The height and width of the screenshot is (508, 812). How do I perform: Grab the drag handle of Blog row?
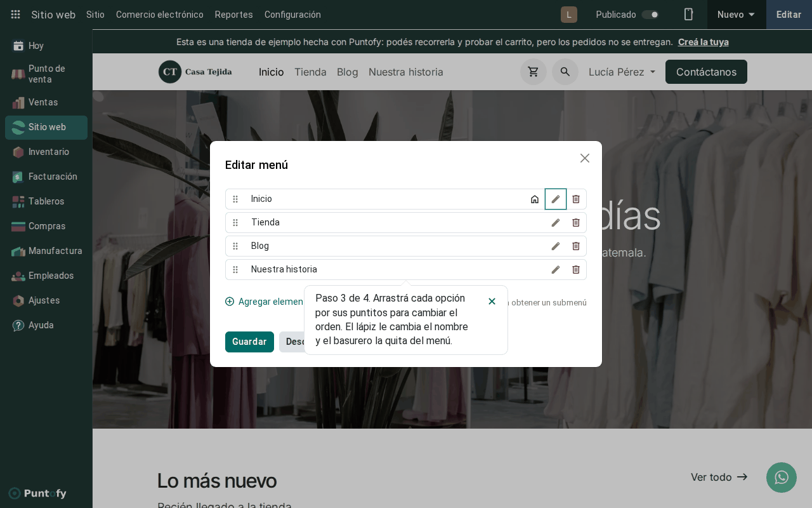coord(235,246)
